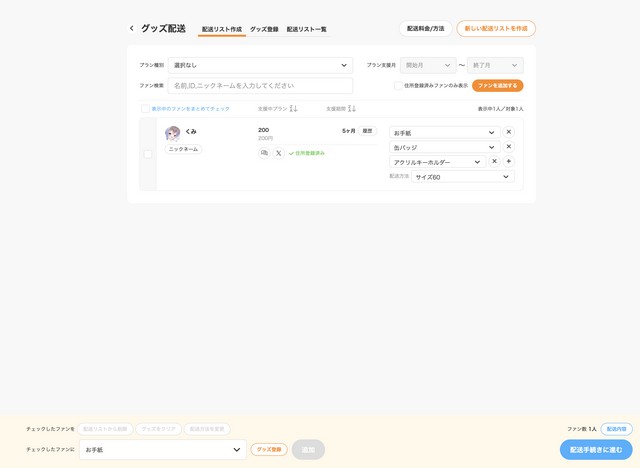The width and height of the screenshot is (640, 468).
Task: Sort by 支援中プラン using the sort icon
Action: pyautogui.click(x=294, y=108)
